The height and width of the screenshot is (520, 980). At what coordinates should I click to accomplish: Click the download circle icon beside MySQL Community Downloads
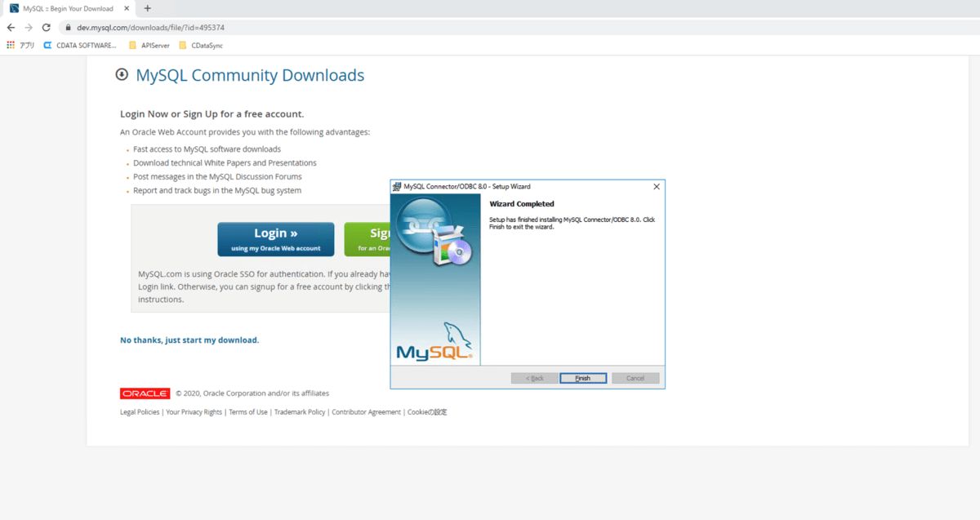[x=122, y=74]
